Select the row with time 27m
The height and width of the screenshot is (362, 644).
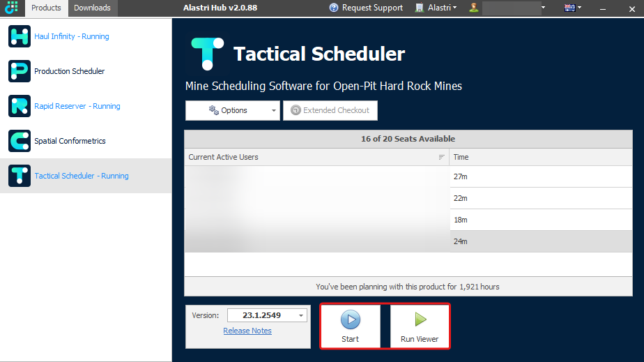[408, 176]
